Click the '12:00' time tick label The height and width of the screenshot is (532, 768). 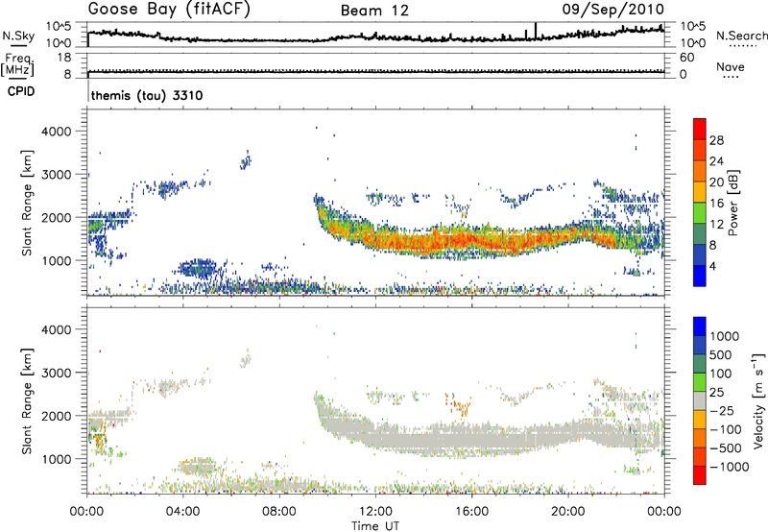[x=375, y=512]
